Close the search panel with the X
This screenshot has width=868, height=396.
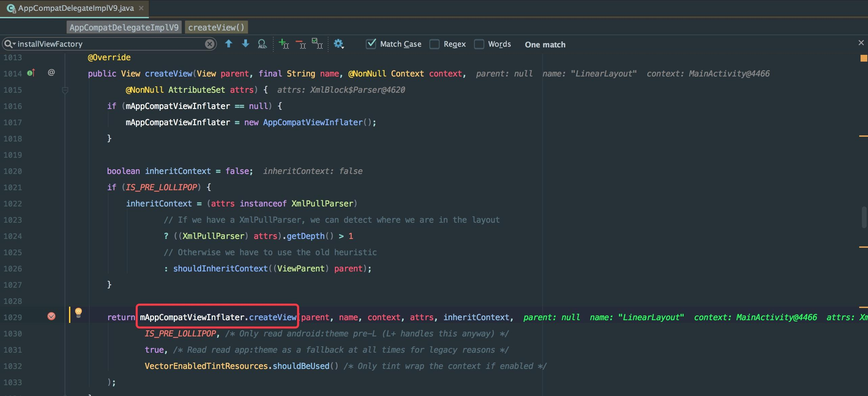pos(861,43)
